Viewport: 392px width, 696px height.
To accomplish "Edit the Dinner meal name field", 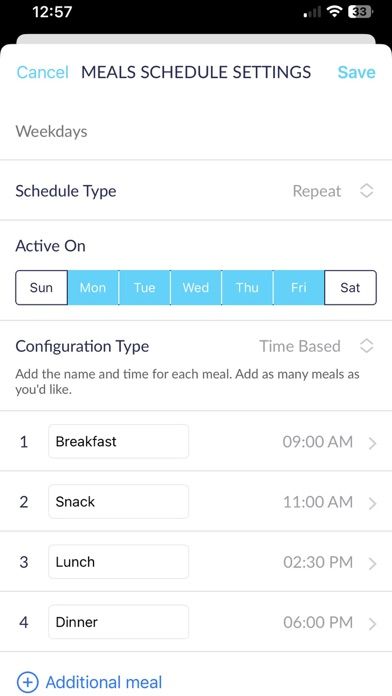I will point(118,622).
